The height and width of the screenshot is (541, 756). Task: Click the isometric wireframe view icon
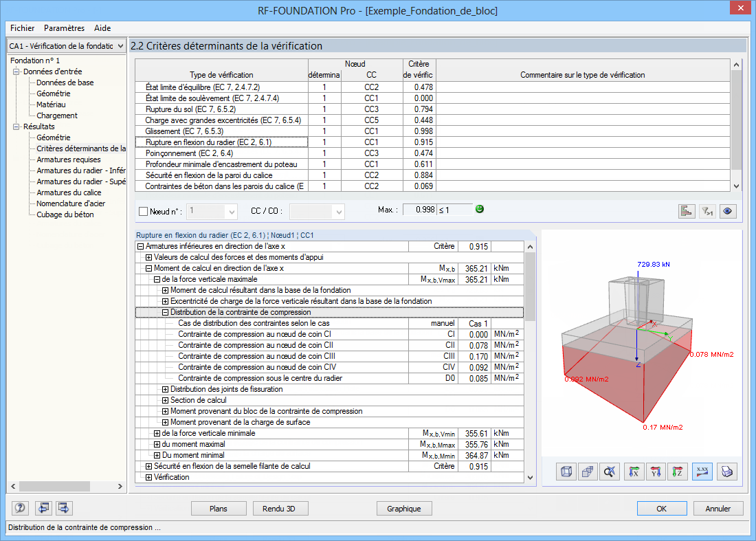pyautogui.click(x=566, y=472)
